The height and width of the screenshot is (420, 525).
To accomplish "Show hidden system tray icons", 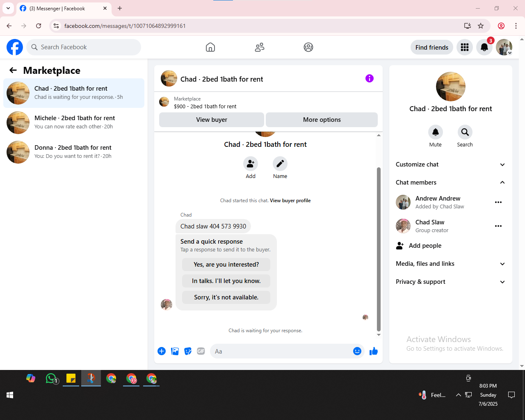I will (x=458, y=395).
